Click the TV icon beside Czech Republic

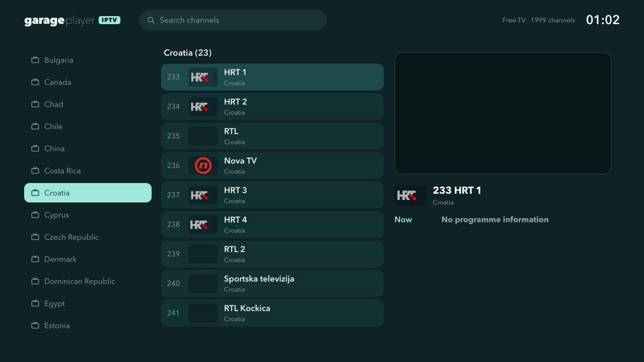click(x=35, y=237)
